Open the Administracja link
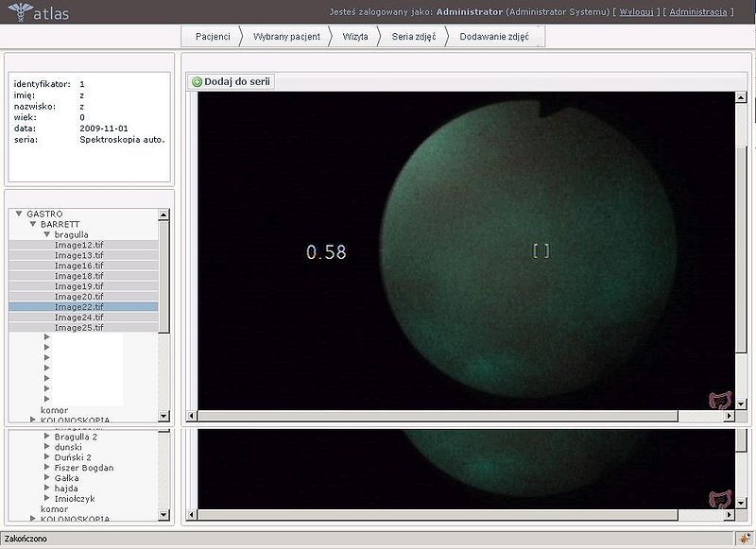 coord(698,12)
